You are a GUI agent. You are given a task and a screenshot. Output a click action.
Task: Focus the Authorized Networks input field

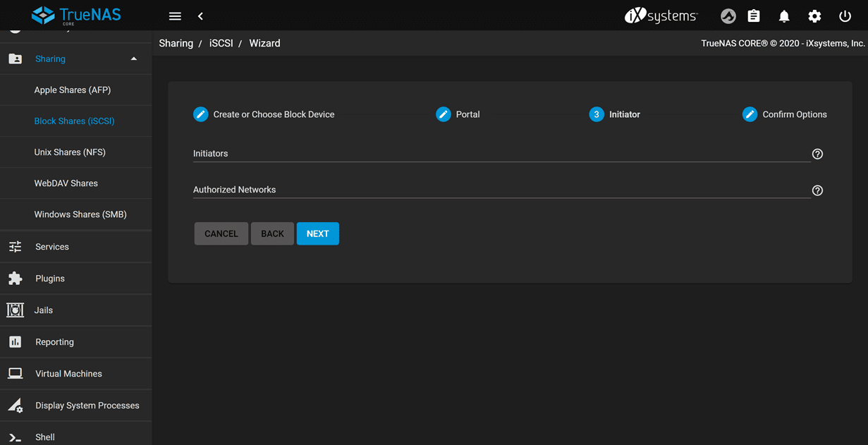(501, 190)
